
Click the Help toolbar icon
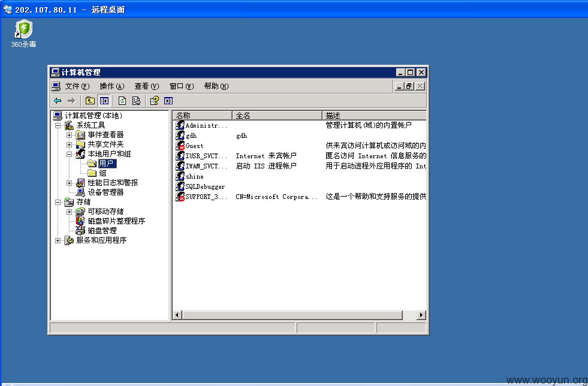coord(155,101)
